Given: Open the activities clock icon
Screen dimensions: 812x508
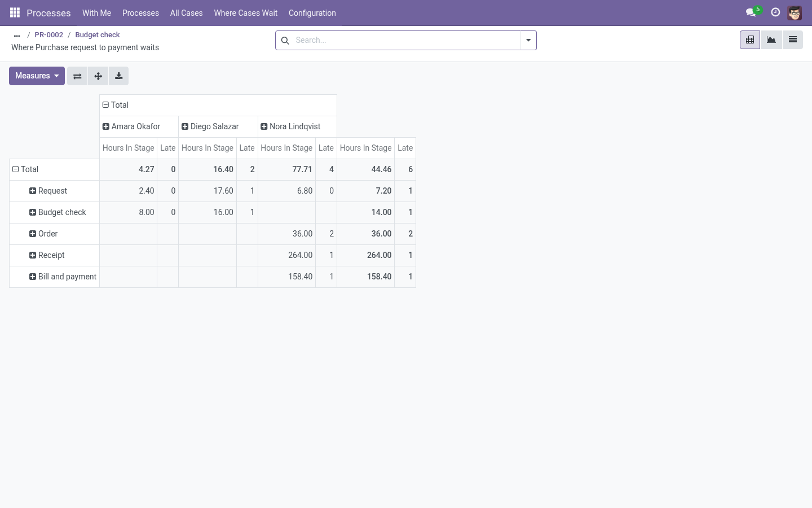Looking at the screenshot, I should pyautogui.click(x=775, y=12).
